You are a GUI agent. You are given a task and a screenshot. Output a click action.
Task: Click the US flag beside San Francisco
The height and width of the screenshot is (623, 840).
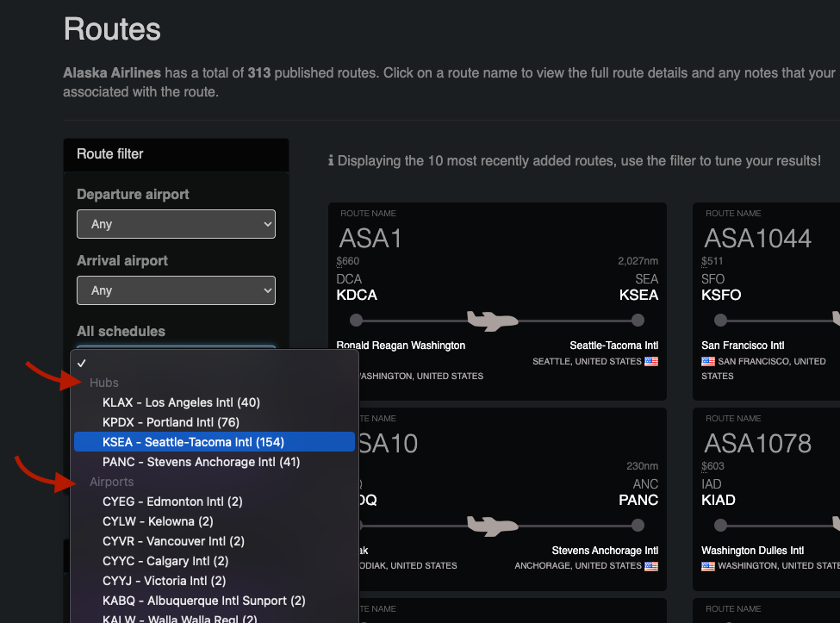708,362
